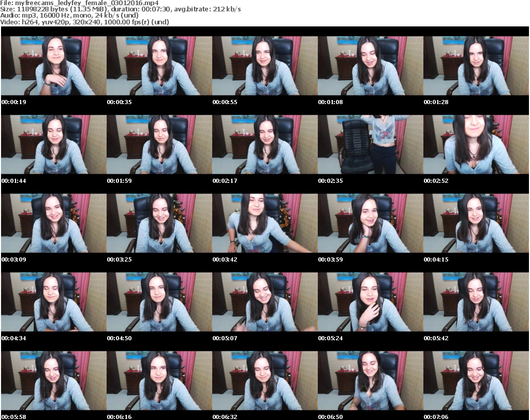Click the frame stamped 00:05:58
Screen dimensions: 530x420
(53, 381)
